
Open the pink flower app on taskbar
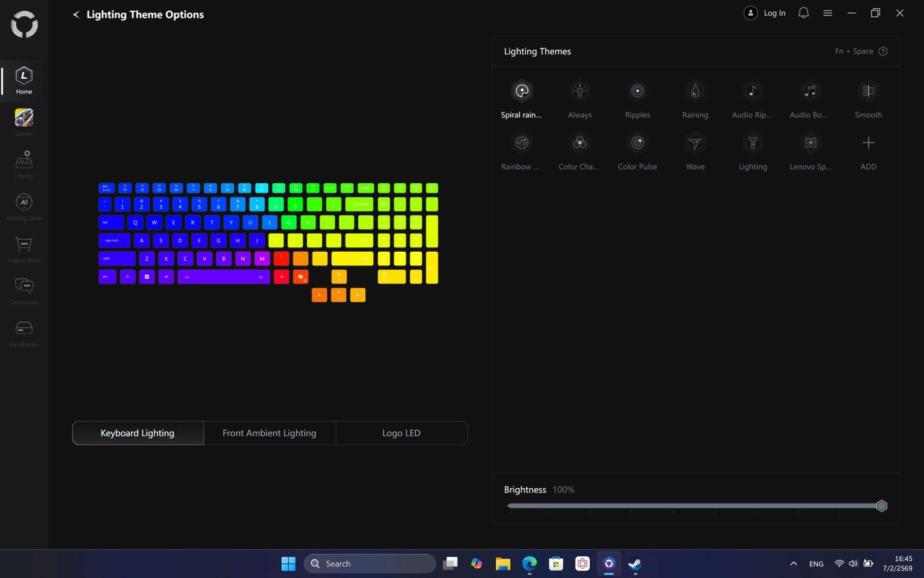point(582,564)
